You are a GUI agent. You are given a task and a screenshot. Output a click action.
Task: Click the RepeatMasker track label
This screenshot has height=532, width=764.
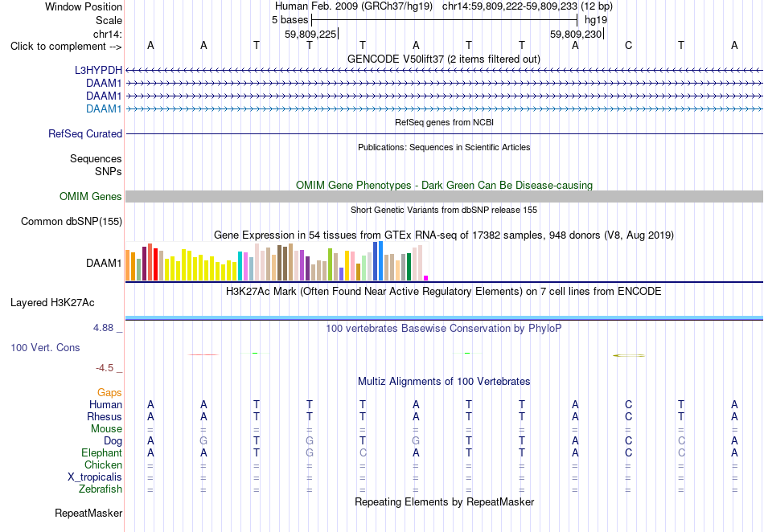[x=88, y=513]
